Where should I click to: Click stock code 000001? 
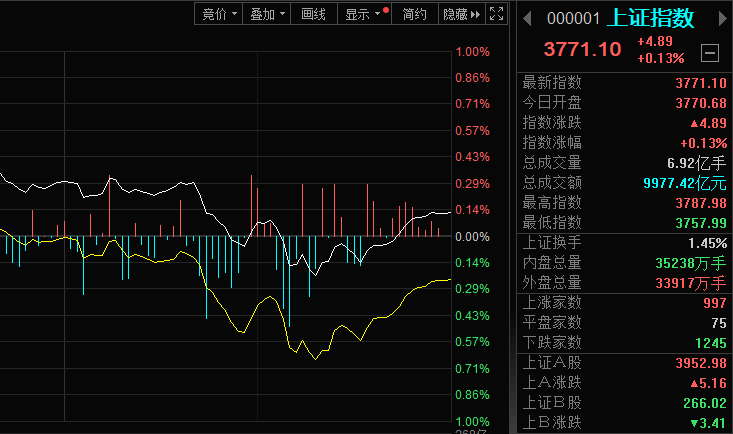coord(573,19)
